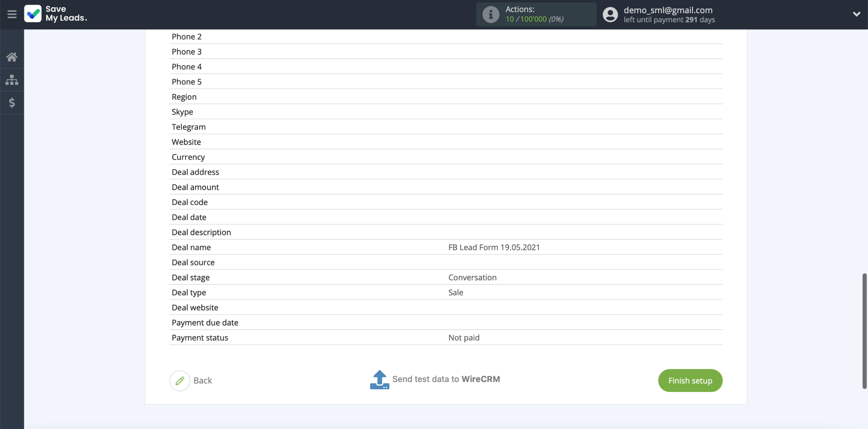Click the value FB Lead Form 19.05.2021
Image resolution: width=868 pixels, height=429 pixels.
[494, 247]
